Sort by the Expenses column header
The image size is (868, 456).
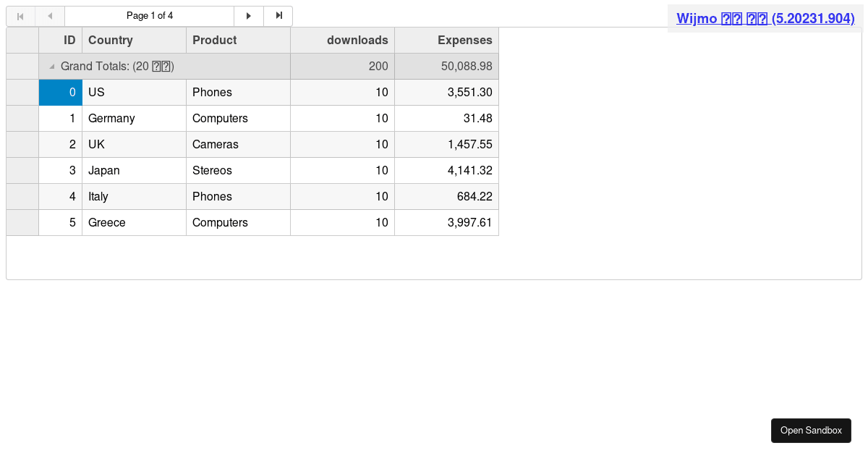446,41
